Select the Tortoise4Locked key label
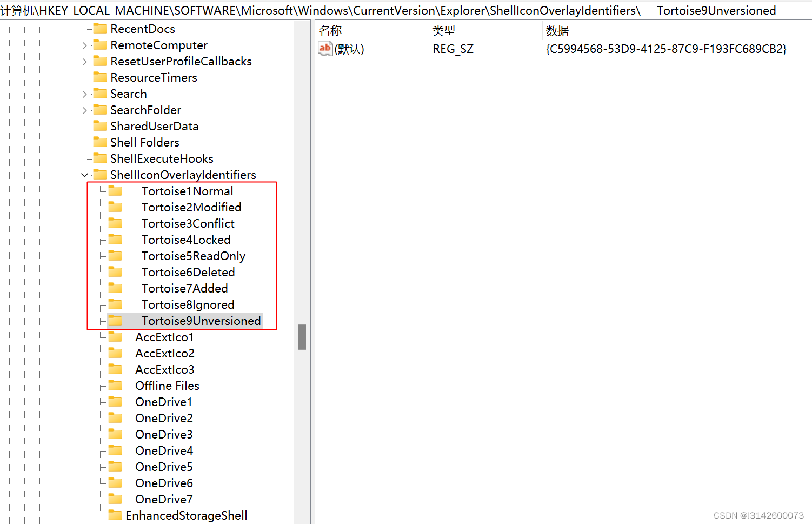Viewport: 812px width, 524px height. pyautogui.click(x=186, y=240)
